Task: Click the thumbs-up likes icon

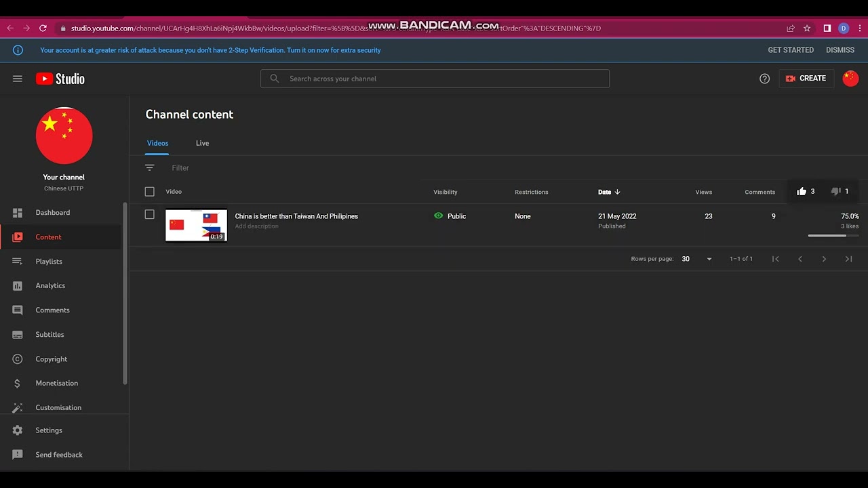Action: coord(802,191)
